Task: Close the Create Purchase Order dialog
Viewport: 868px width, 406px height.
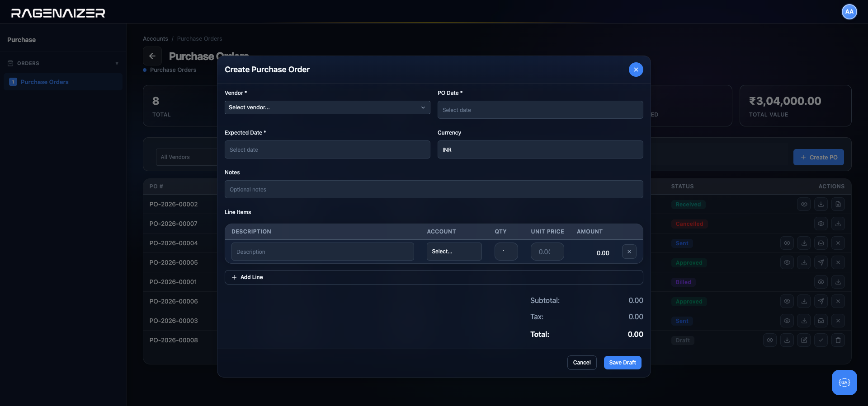Action: (x=636, y=70)
